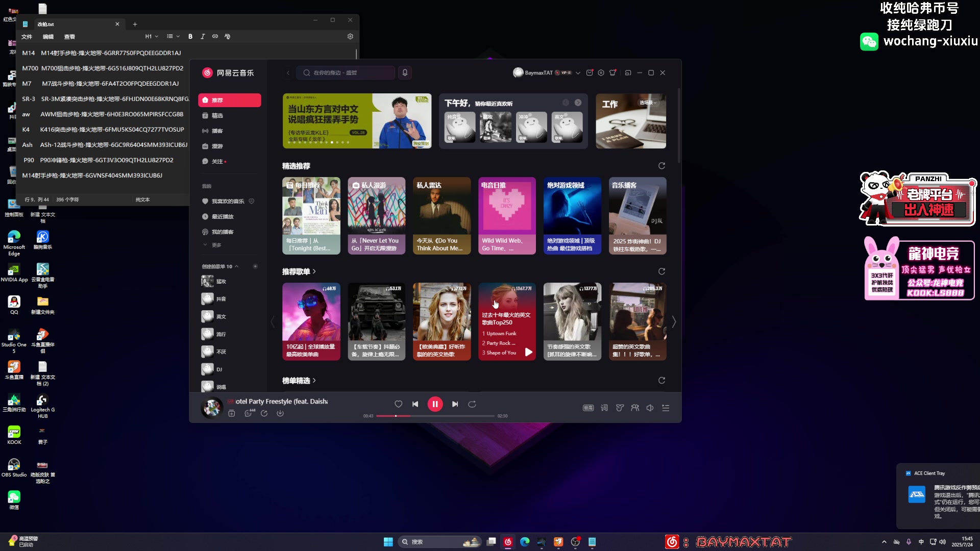
Task: Toggle bold formatting in Notepad
Action: [190, 37]
